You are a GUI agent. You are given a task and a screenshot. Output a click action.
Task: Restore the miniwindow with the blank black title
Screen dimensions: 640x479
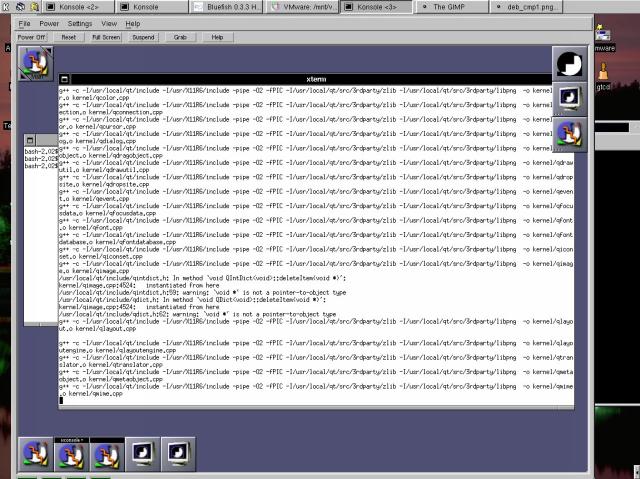(x=107, y=454)
